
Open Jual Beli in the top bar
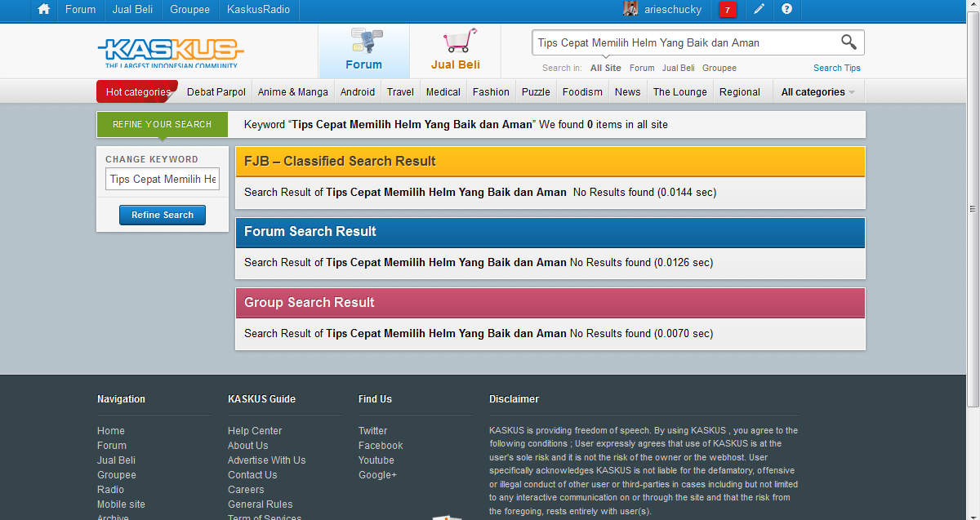tap(133, 10)
